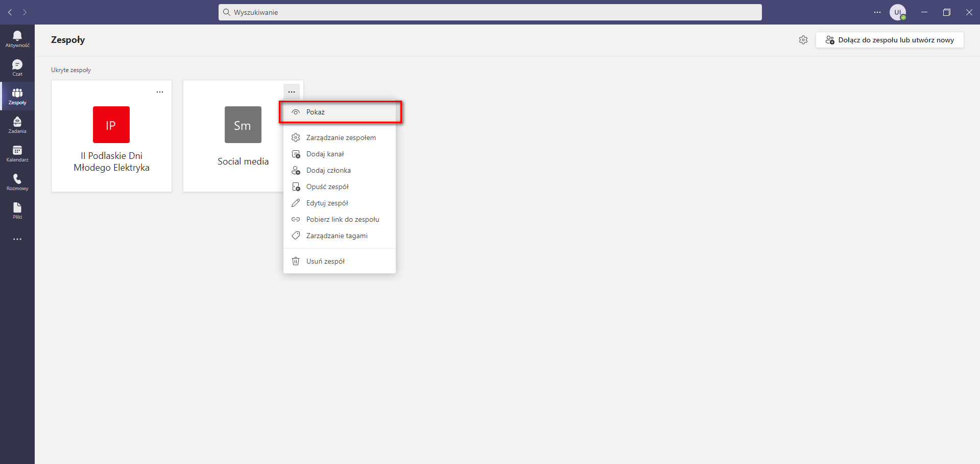Select Zarządzanie zespołem menu item
This screenshot has width=980, height=464.
pos(340,137)
